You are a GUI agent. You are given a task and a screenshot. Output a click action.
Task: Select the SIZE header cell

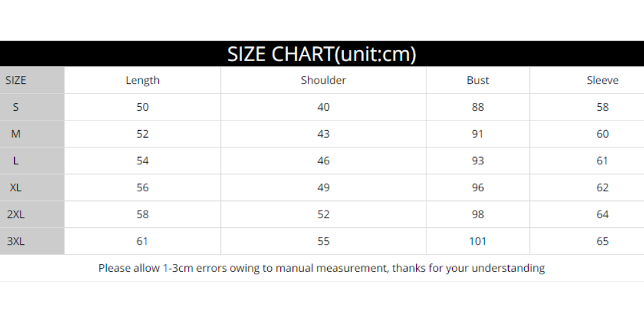[x=16, y=80]
